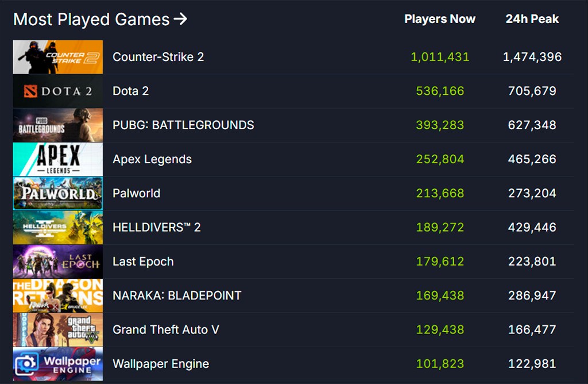Image resolution: width=588 pixels, height=384 pixels.
Task: Click the 24h Peak column header
Action: click(x=531, y=19)
